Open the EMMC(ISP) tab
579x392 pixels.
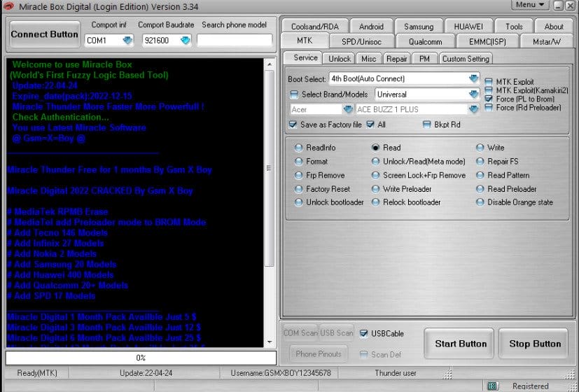pos(487,42)
